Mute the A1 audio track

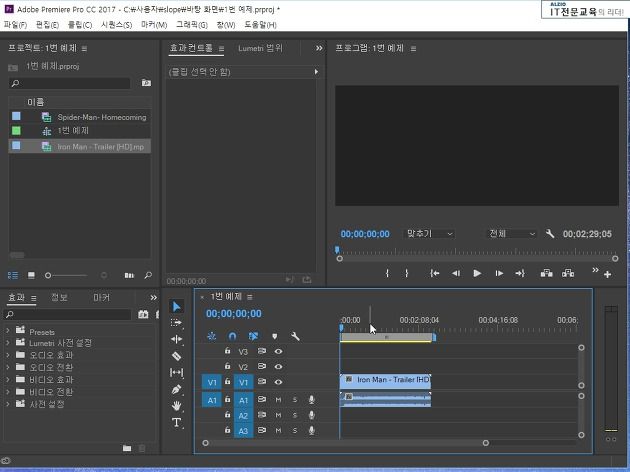pyautogui.click(x=278, y=400)
